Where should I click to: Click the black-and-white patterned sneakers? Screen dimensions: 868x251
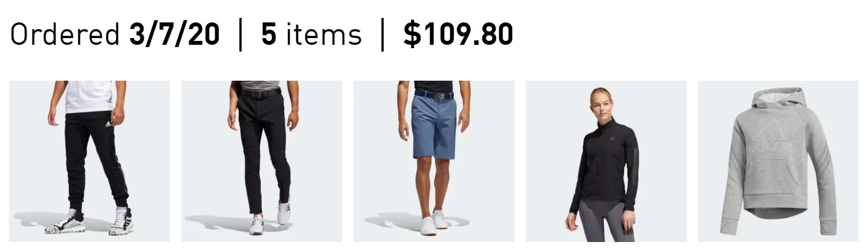[89, 221]
